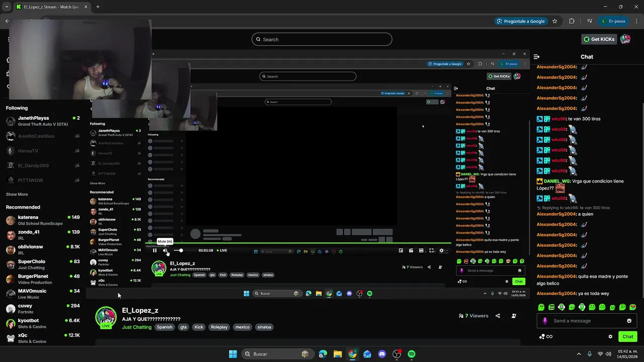Open Microsoft Edge from taskbar

click(x=323, y=354)
